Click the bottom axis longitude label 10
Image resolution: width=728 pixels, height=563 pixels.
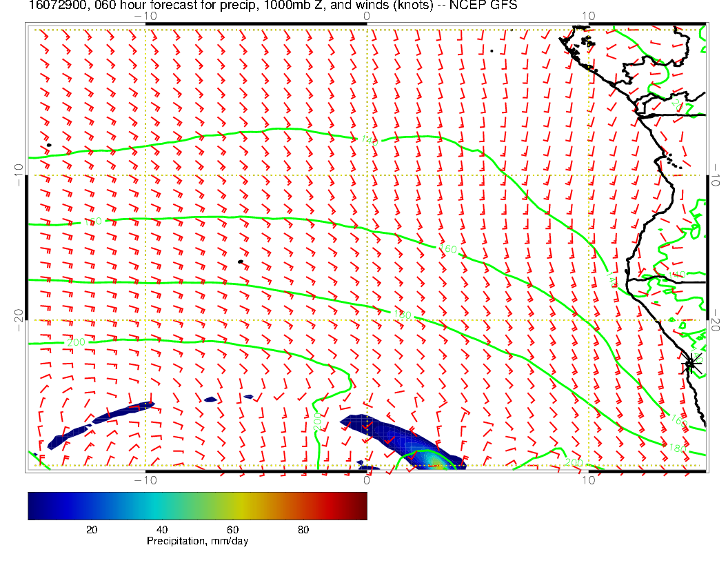[588, 480]
